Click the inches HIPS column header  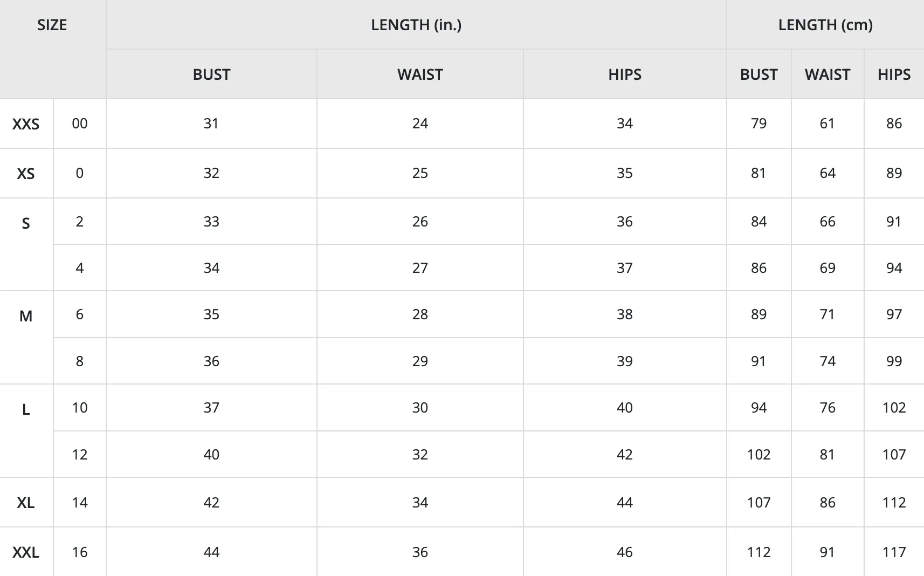click(625, 74)
